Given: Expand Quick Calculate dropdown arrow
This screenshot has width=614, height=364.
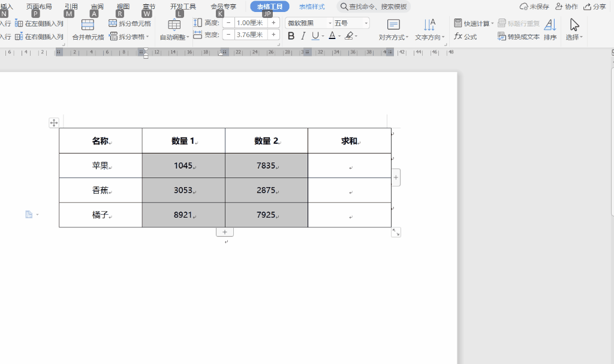Looking at the screenshot, I should tap(492, 24).
